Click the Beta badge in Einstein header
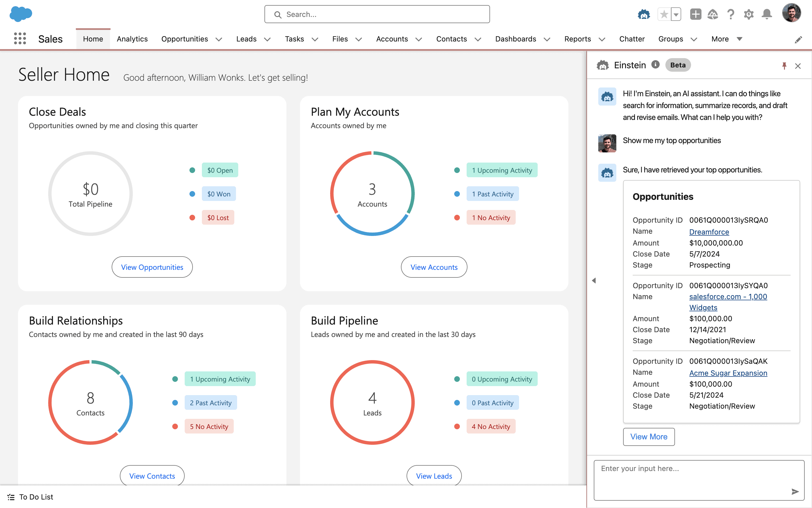 678,65
